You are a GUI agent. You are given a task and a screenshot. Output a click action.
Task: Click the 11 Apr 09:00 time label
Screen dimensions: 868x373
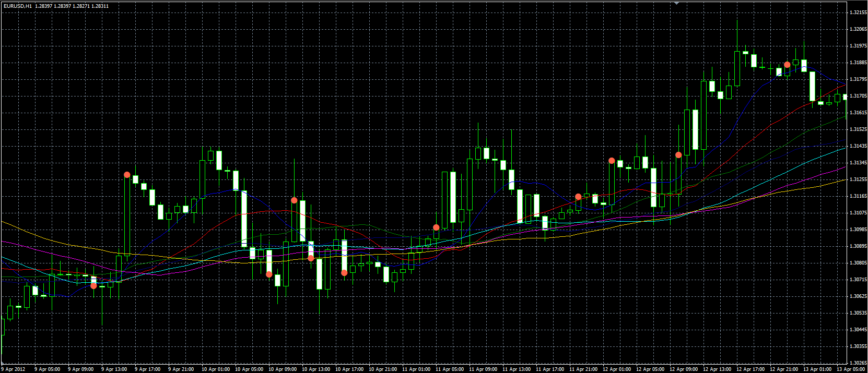click(x=483, y=369)
